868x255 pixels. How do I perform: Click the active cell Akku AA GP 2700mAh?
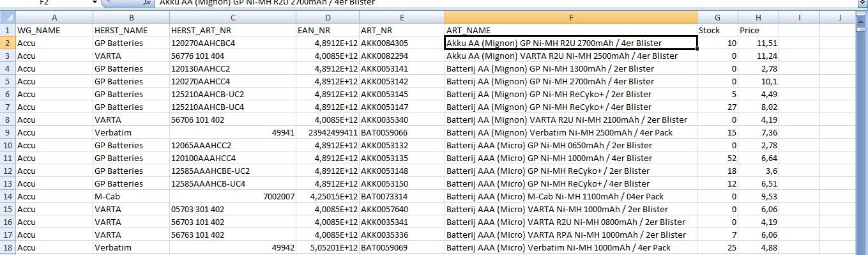570,43
